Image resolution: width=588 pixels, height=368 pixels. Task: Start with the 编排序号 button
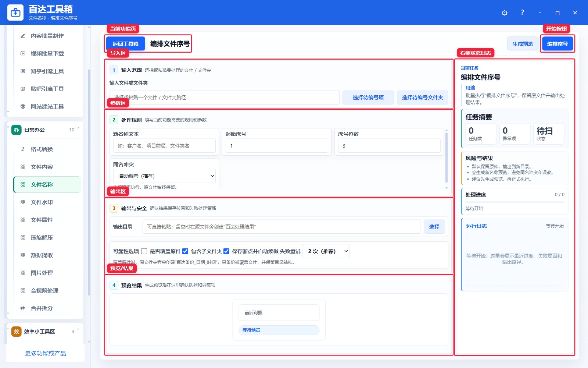(557, 44)
